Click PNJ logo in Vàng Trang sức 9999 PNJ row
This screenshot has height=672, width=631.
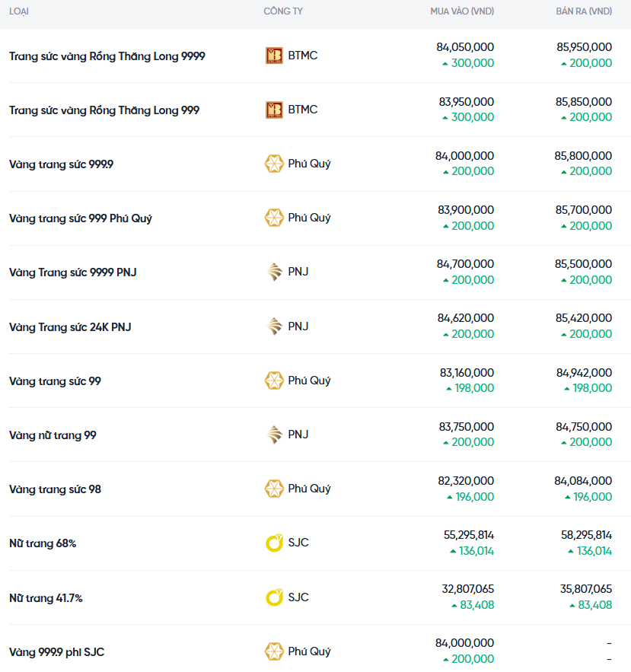pos(274,272)
